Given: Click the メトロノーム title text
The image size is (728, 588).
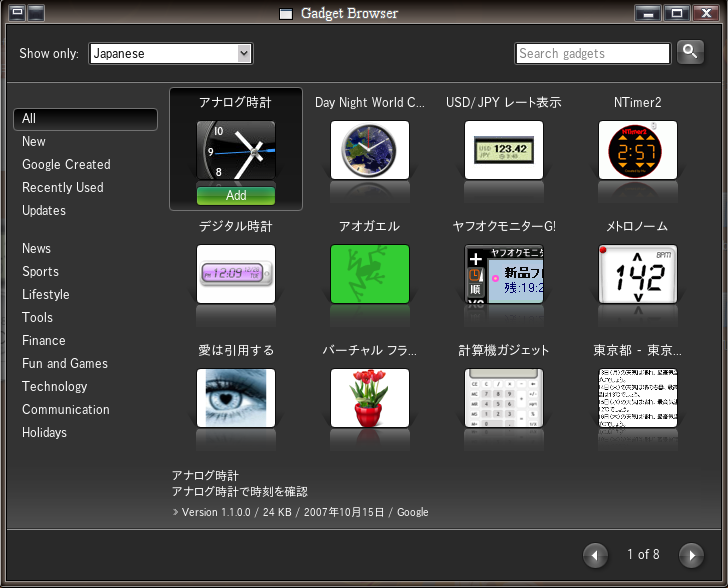Looking at the screenshot, I should (x=637, y=227).
